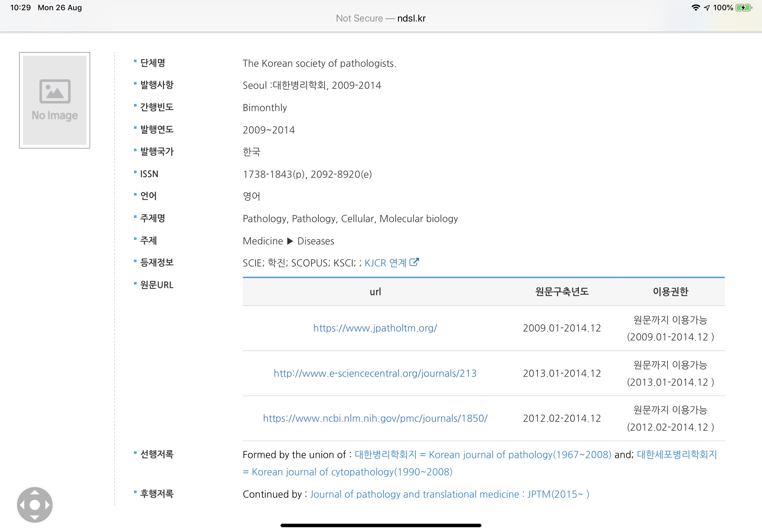Tap the battery icon in status bar
The height and width of the screenshot is (532, 762).
click(x=743, y=8)
